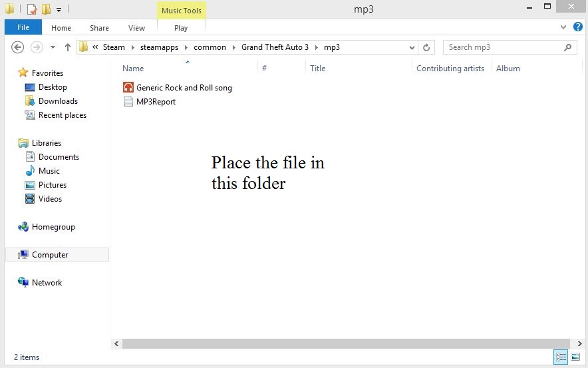This screenshot has width=588, height=368.
Task: Open Downloads in the navigation pane
Action: [58, 101]
